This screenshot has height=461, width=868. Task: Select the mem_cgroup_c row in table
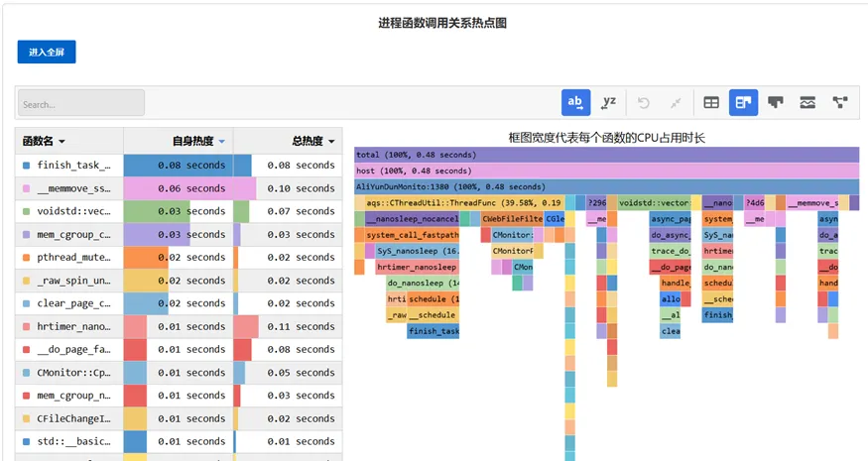tap(179, 234)
